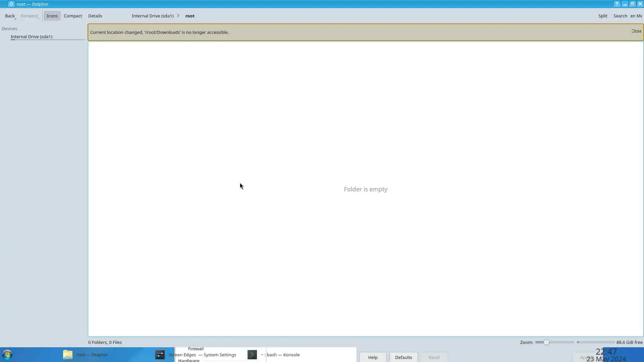
Task: Click the Zoom slider handle
Action: coord(546,342)
